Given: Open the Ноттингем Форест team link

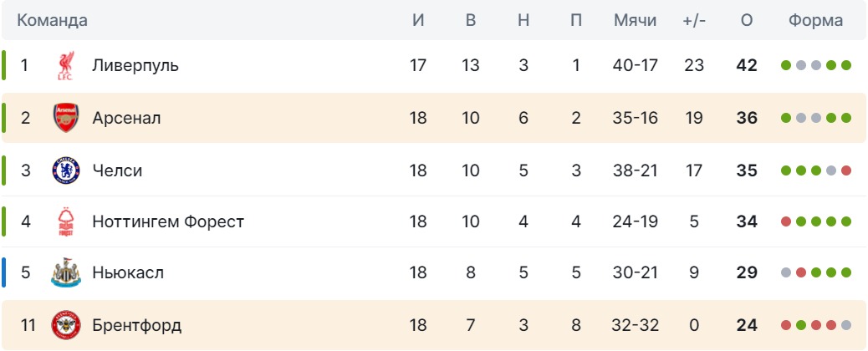Looking at the screenshot, I should (x=168, y=221).
